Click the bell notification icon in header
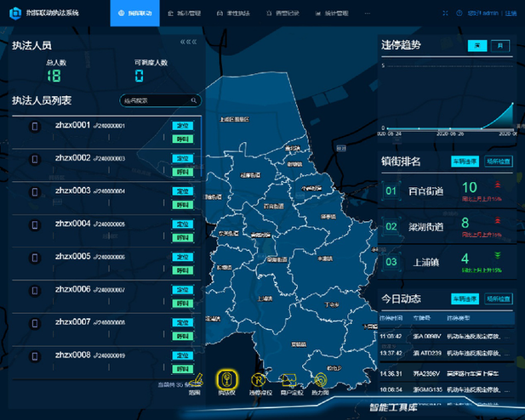Viewport: 525px width, 420px height. [x=459, y=14]
